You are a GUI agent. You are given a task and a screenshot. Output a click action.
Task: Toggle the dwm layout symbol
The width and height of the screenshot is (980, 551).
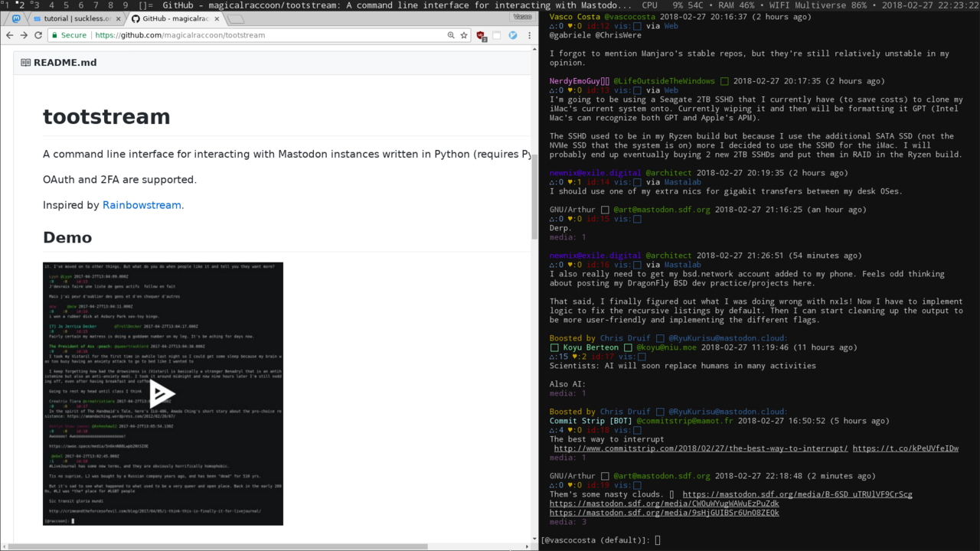[145, 5]
